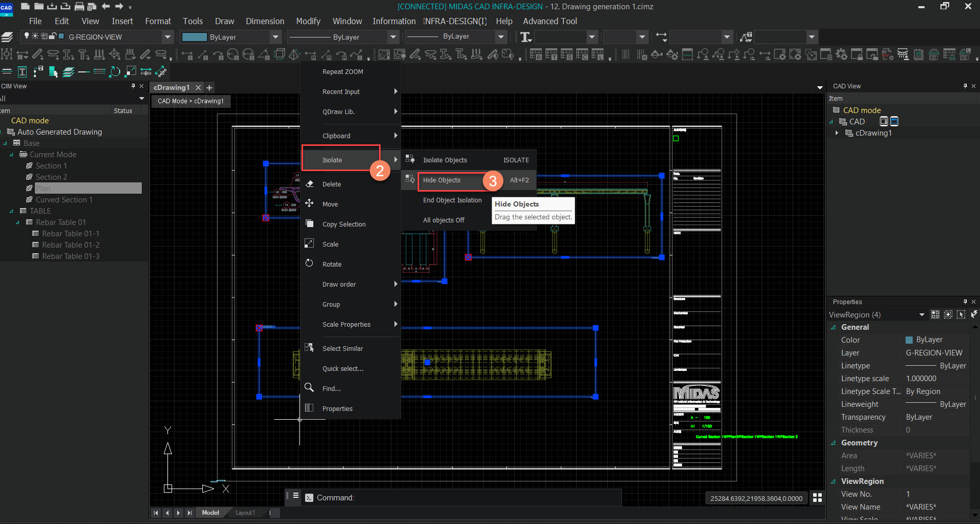Viewport: 980px width, 524px height.
Task: Click the scale squares icon in lower toolbar
Action: (x=130, y=72)
